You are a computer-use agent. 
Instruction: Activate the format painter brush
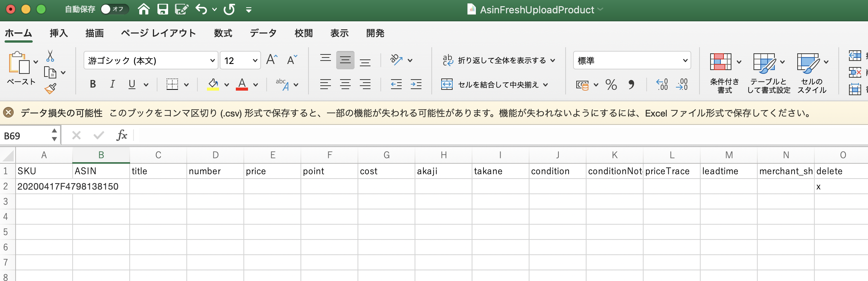(x=50, y=89)
